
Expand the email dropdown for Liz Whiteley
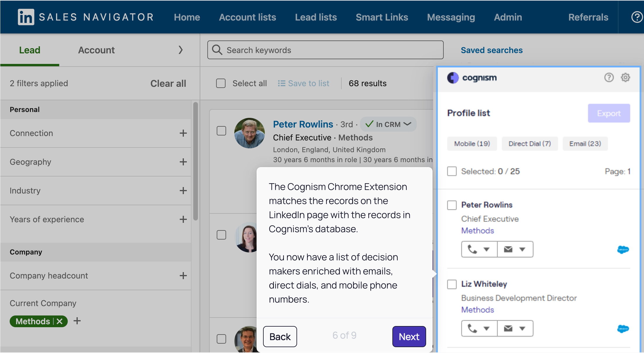click(522, 328)
